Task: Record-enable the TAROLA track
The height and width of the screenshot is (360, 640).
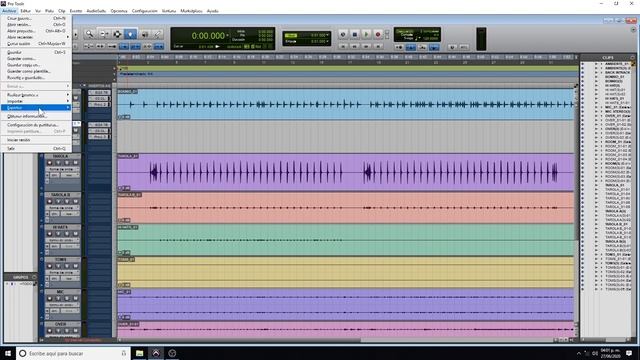Action: (x=50, y=163)
